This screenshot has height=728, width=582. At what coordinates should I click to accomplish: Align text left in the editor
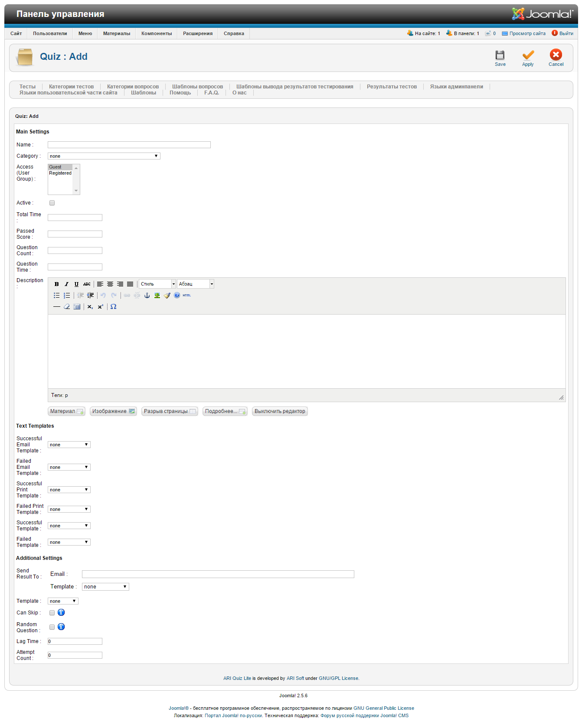click(100, 284)
